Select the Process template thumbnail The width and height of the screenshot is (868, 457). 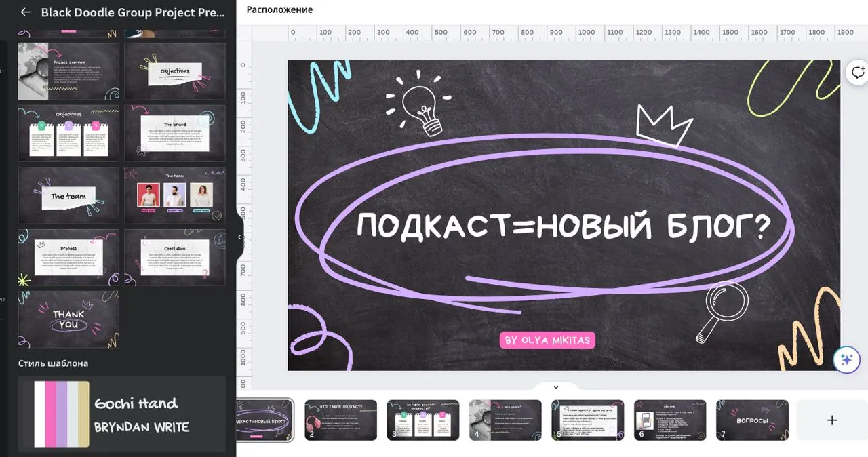coord(68,258)
